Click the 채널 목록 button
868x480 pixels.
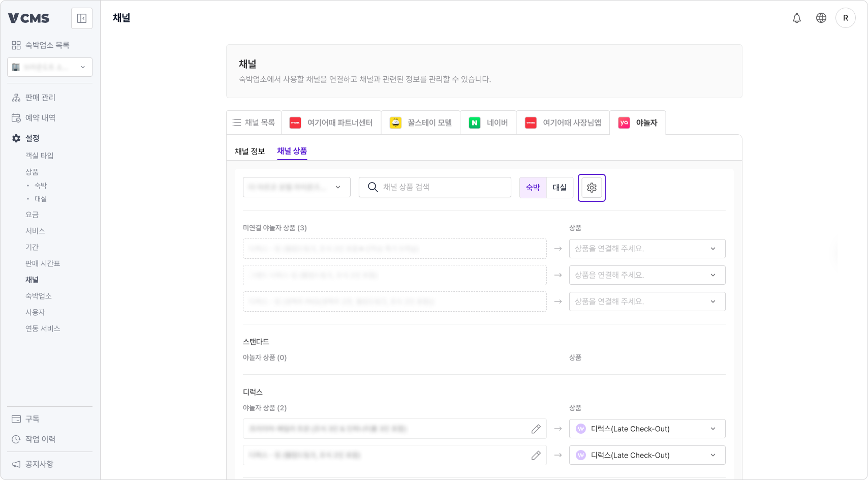(x=254, y=123)
